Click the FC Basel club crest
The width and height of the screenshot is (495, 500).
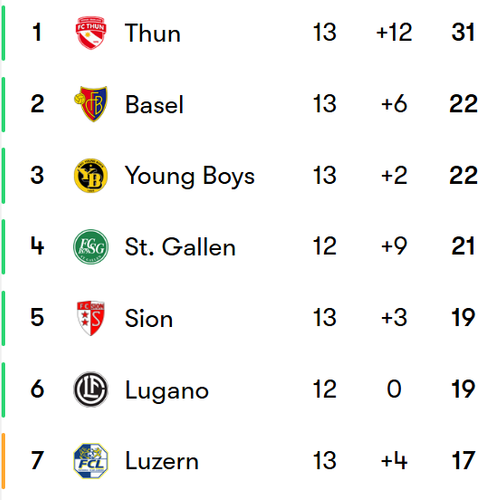(91, 104)
